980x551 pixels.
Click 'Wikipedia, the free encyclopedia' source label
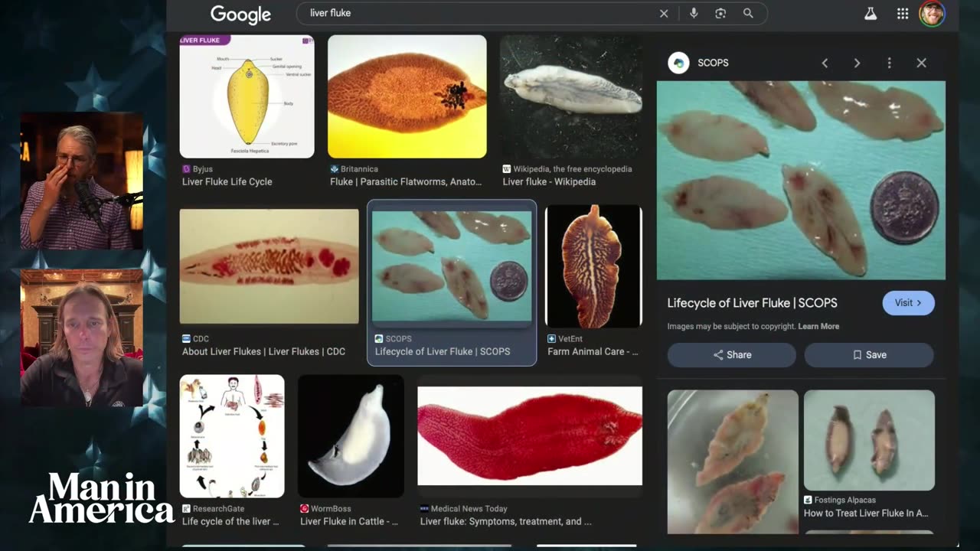[573, 169]
